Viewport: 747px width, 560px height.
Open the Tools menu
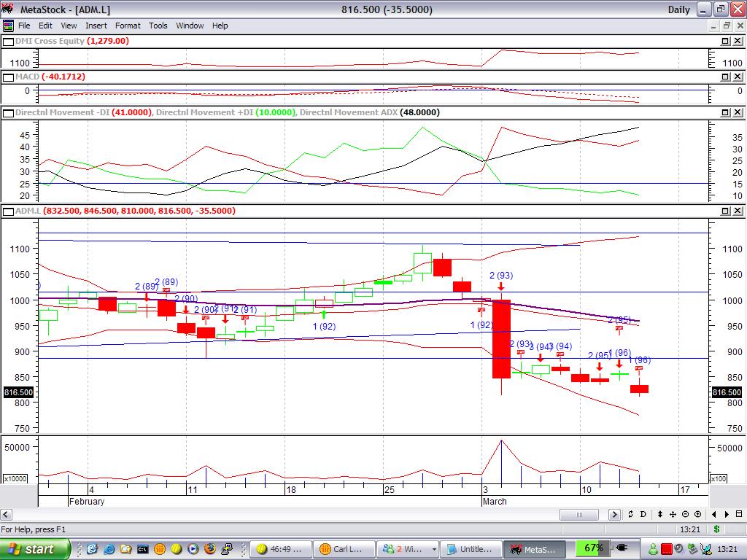pos(158,26)
